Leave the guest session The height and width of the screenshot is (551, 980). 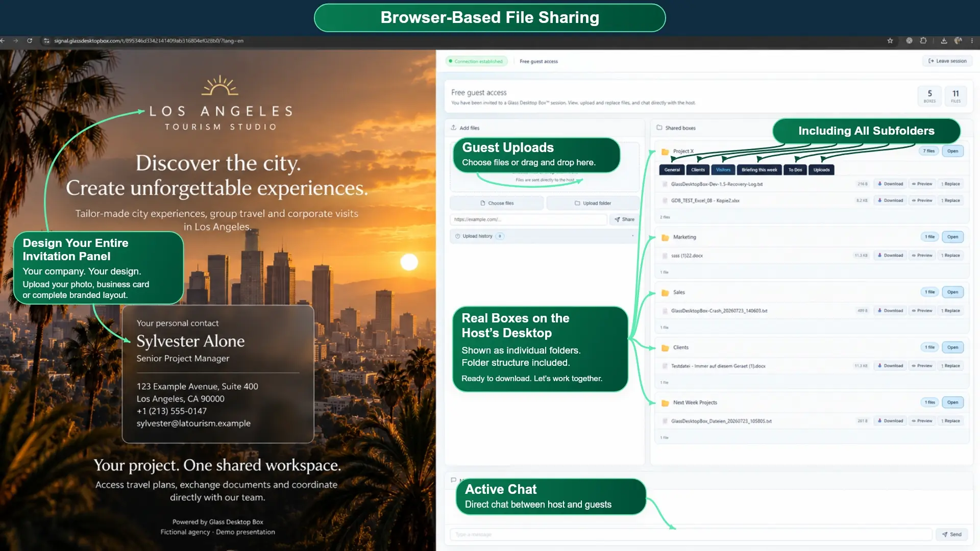tap(947, 61)
